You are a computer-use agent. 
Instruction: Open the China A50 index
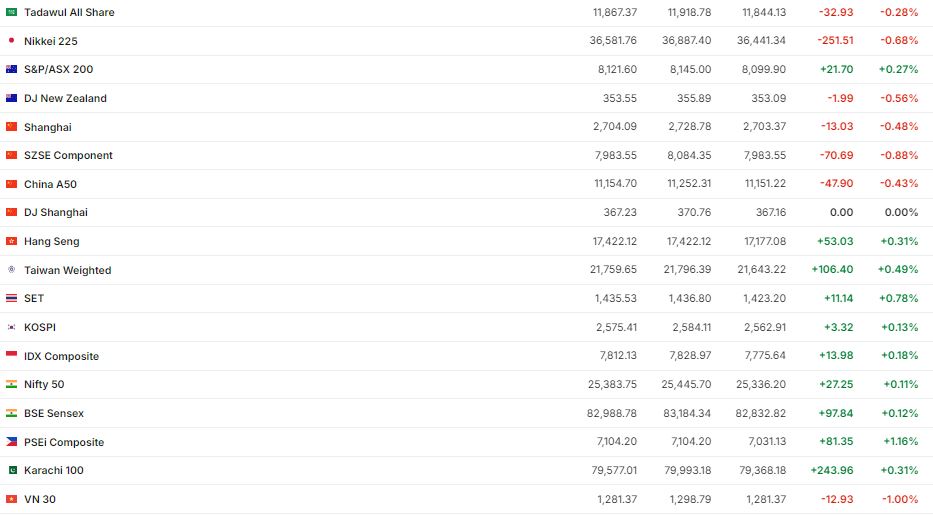(50, 184)
